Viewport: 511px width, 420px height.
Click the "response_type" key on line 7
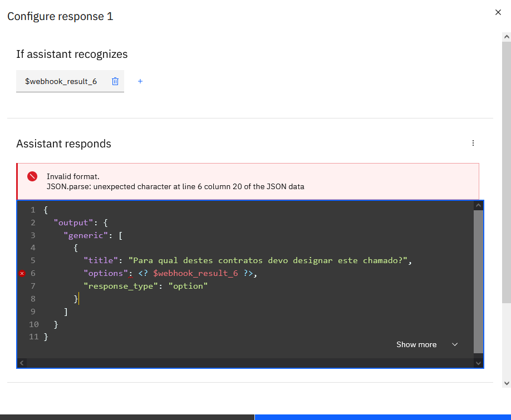tap(120, 286)
